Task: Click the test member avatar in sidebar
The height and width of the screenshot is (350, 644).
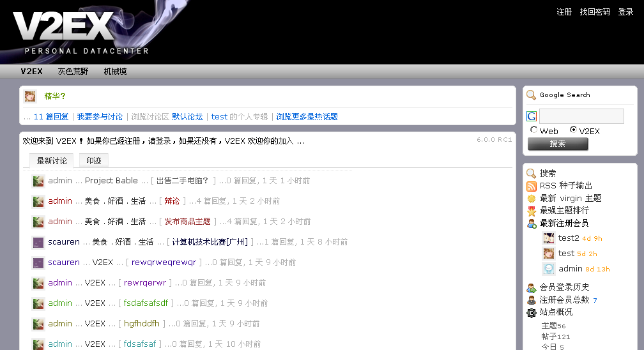Action: 549,254
